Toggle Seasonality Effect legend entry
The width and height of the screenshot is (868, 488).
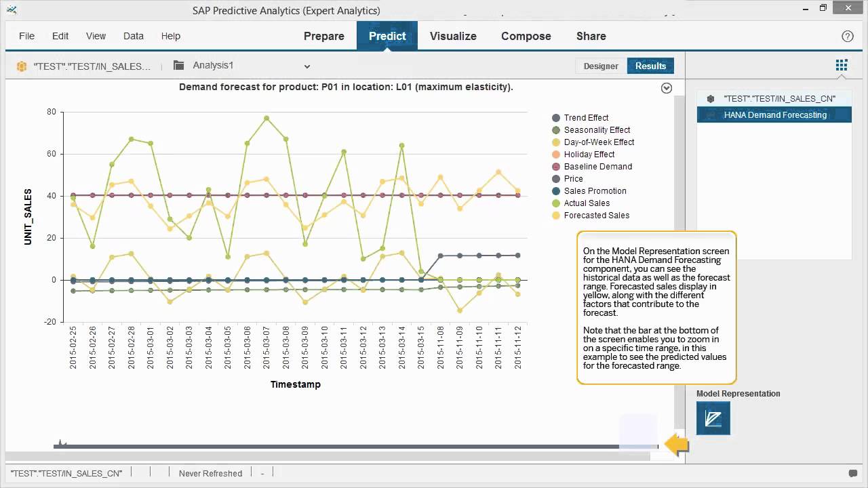pos(591,130)
